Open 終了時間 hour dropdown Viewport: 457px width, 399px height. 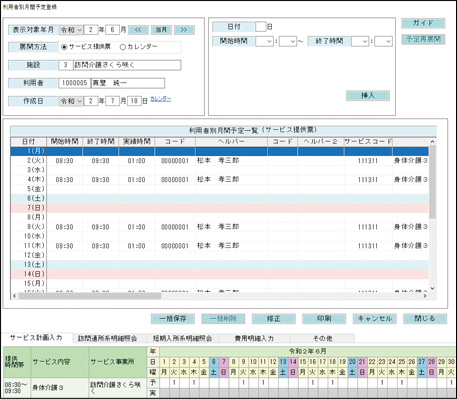pyautogui.click(x=360, y=41)
